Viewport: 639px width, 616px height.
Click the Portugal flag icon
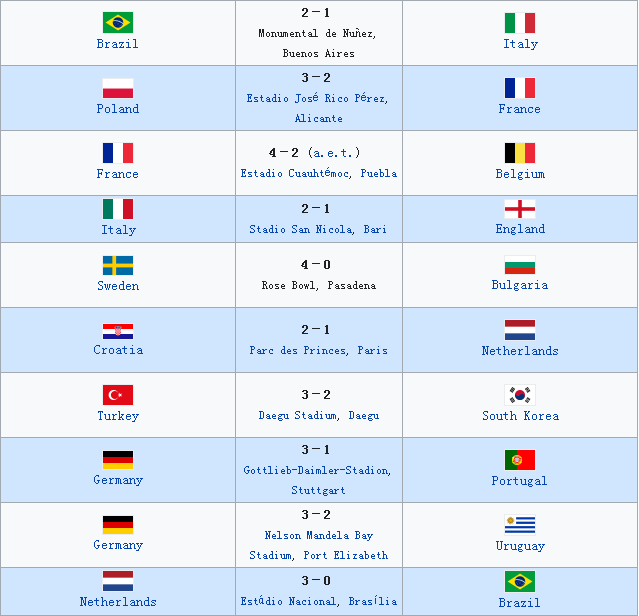pyautogui.click(x=520, y=460)
